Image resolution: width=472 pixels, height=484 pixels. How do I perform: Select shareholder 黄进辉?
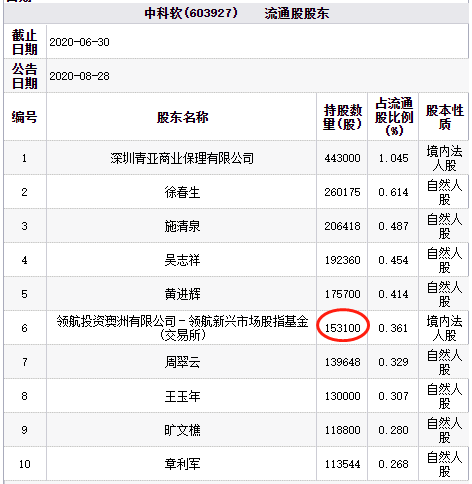click(x=182, y=294)
